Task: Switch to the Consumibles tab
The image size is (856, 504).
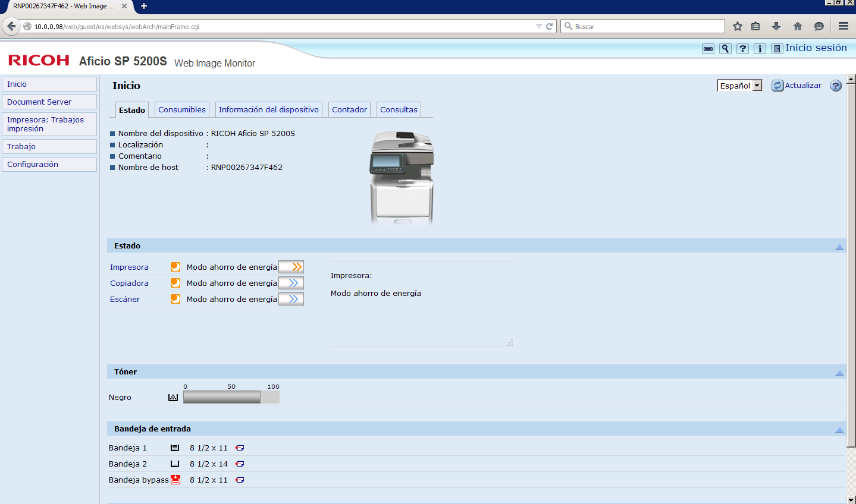Action: [x=182, y=109]
